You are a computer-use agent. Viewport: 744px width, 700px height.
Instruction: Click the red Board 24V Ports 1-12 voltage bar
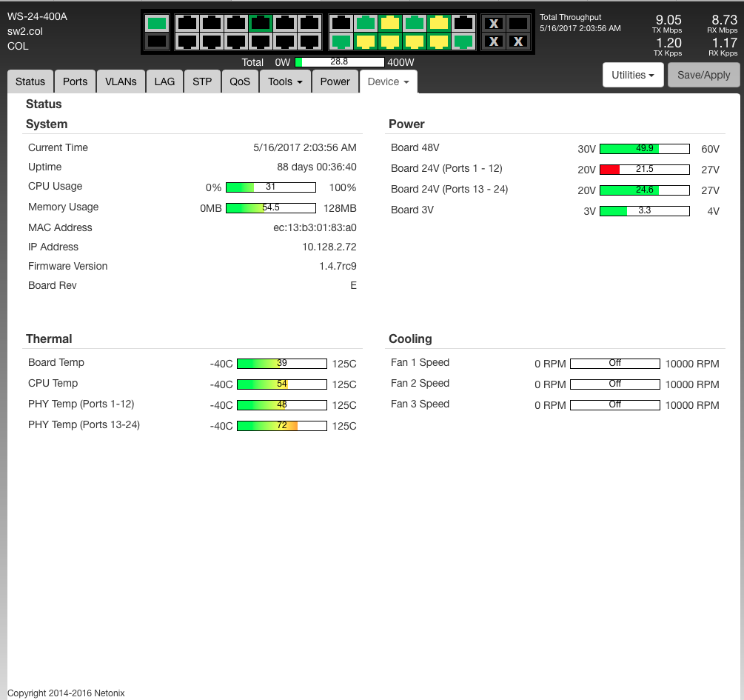pos(610,169)
